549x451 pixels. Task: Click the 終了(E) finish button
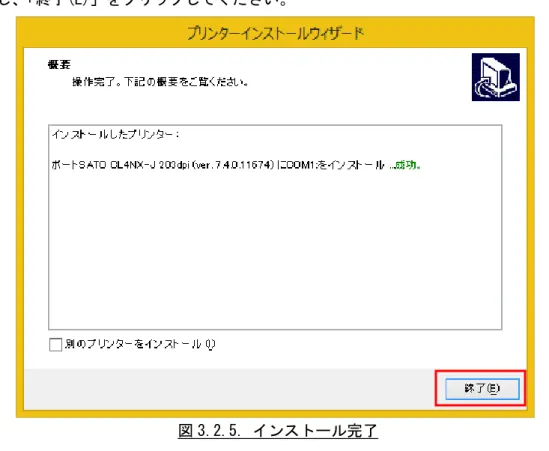point(482,388)
